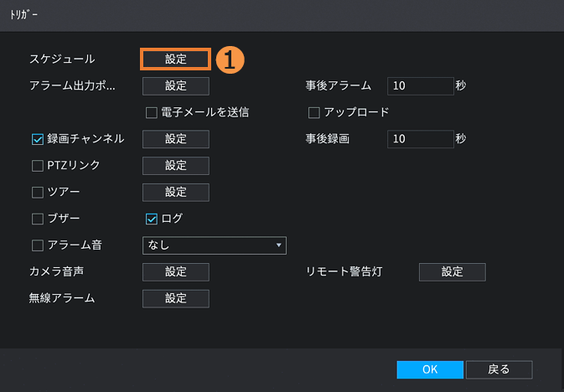
Task: Click the 事後アラーム seconds input field
Action: click(420, 85)
